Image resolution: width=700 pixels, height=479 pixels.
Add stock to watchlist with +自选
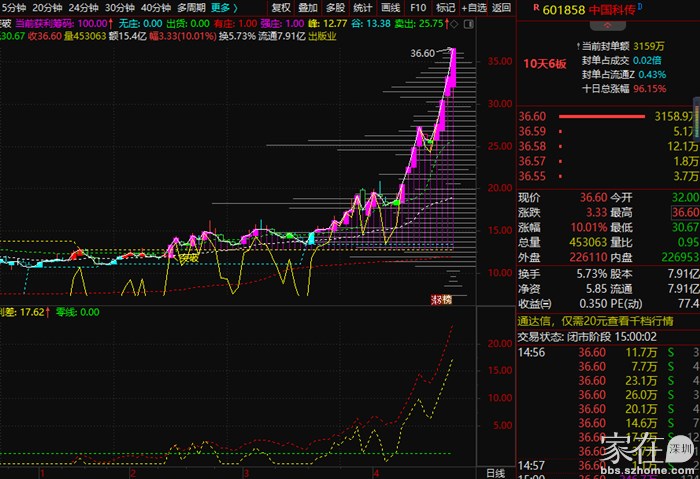click(x=473, y=7)
